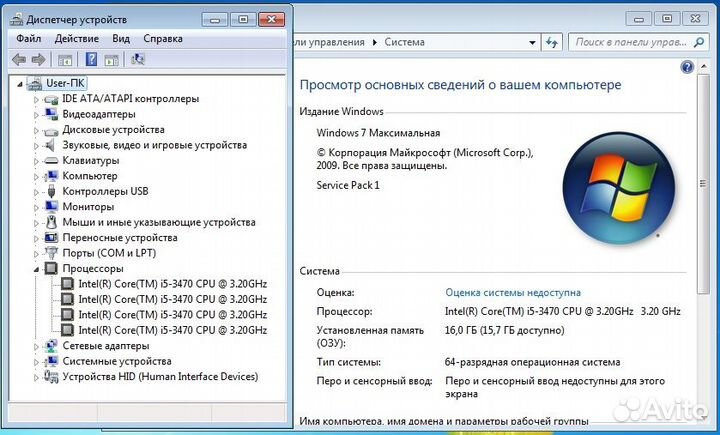
Task: Expand the Сетевые адаптеры node
Action: point(36,346)
